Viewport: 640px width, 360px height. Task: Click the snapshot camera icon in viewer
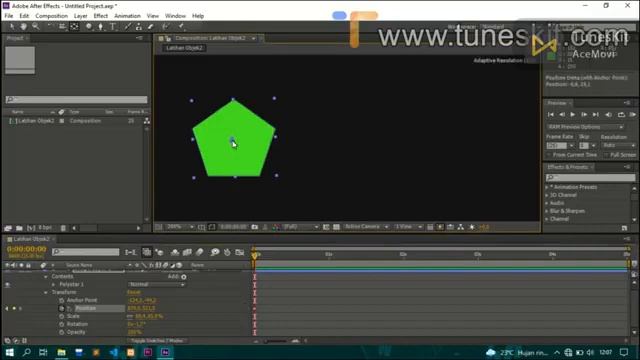point(255,227)
